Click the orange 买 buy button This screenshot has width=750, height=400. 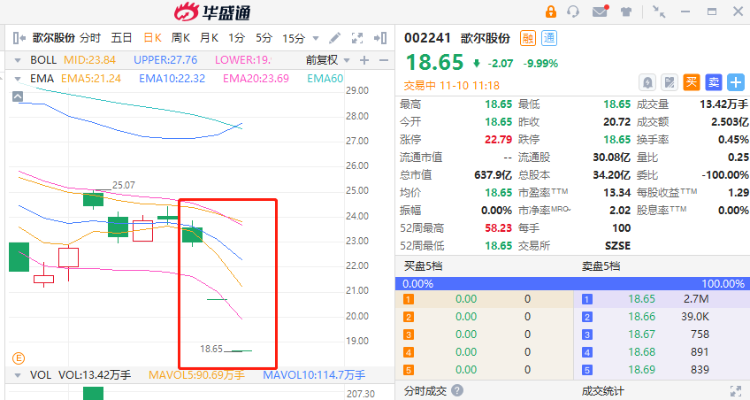691,82
